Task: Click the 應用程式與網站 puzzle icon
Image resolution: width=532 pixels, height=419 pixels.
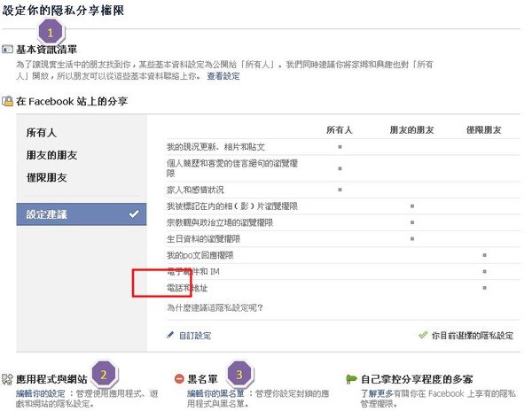Action: (x=7, y=379)
